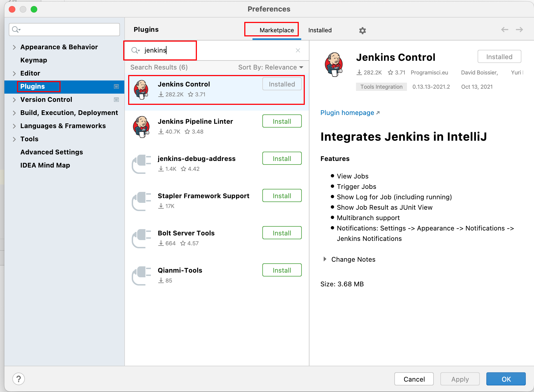534x392 pixels.
Task: Click the forward navigation arrow
Action: click(x=519, y=30)
